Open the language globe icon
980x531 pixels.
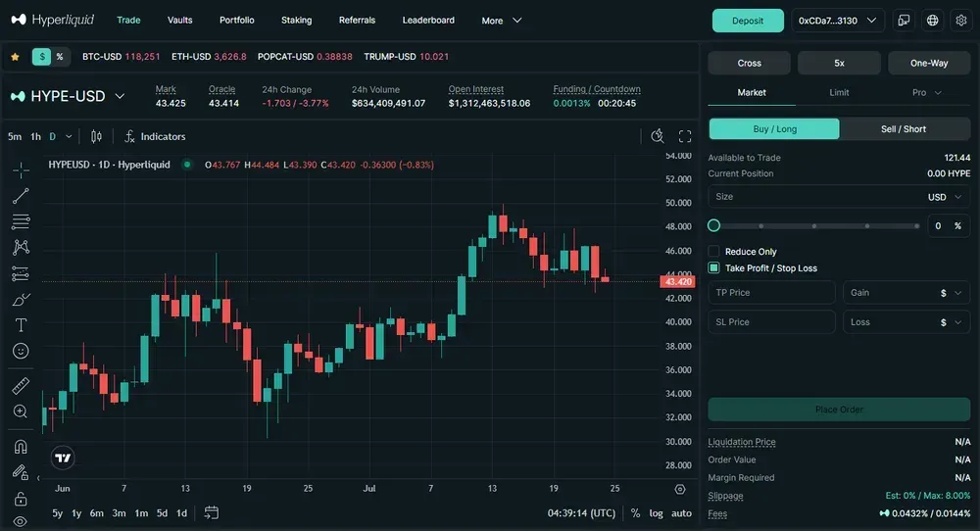pyautogui.click(x=933, y=21)
